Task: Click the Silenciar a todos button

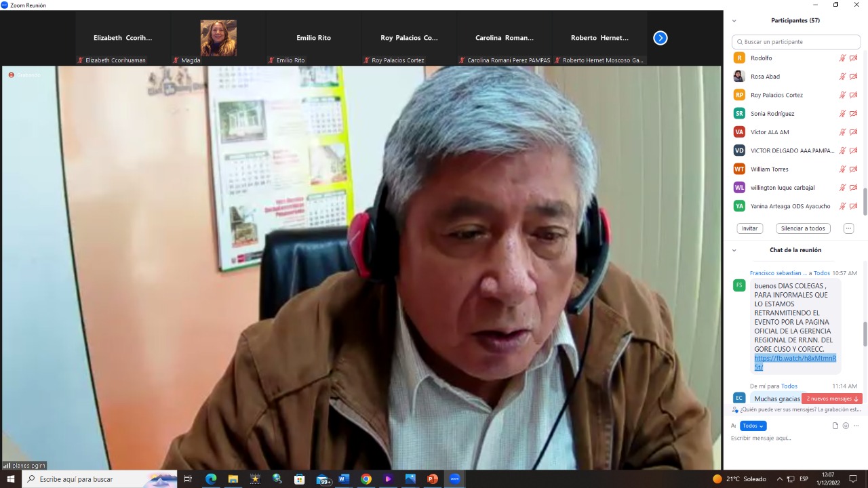Action: coord(803,228)
